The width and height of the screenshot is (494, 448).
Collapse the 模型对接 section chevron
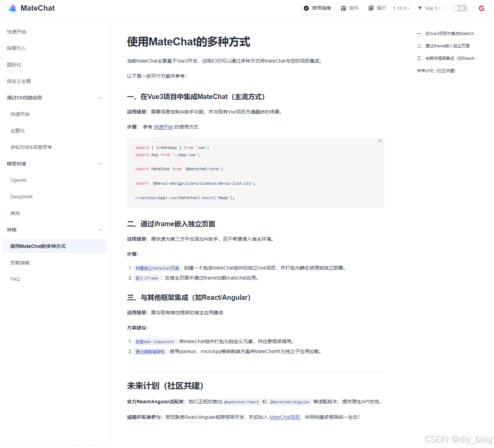click(x=101, y=164)
